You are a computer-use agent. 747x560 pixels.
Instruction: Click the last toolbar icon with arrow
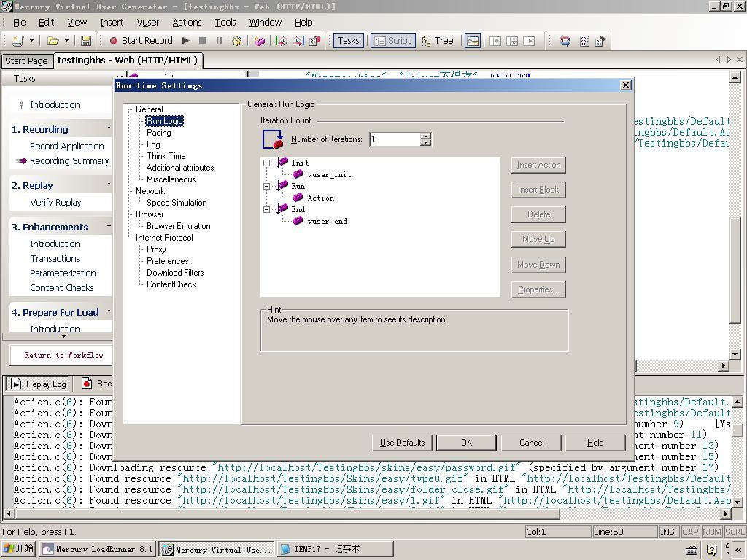pos(601,41)
